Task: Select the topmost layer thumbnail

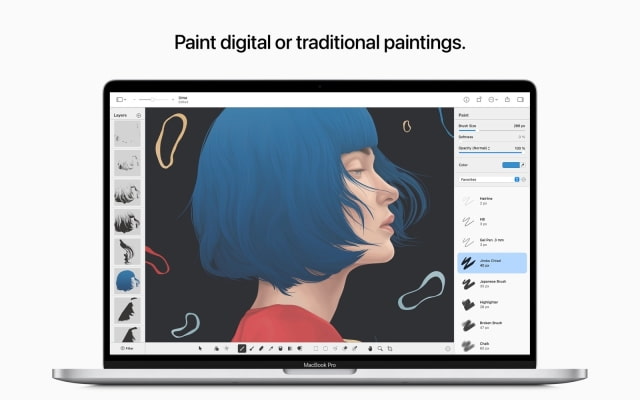Action: 127,133
